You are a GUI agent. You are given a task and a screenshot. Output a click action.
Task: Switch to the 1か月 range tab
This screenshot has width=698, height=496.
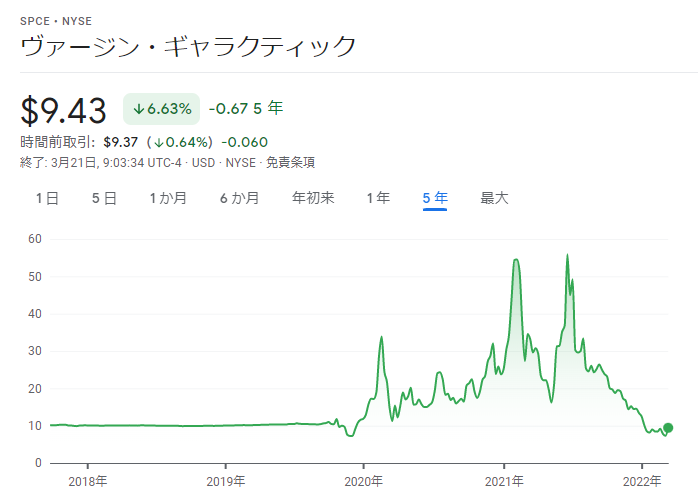pyautogui.click(x=168, y=198)
